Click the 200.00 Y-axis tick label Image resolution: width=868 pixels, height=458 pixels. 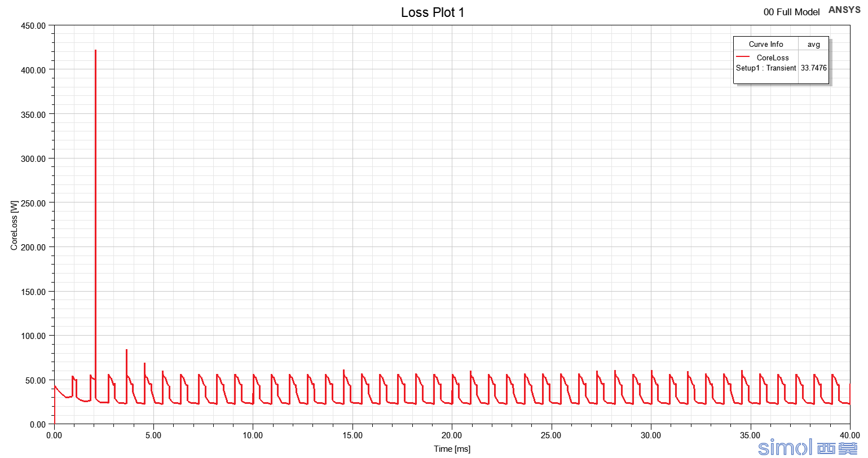point(33,247)
